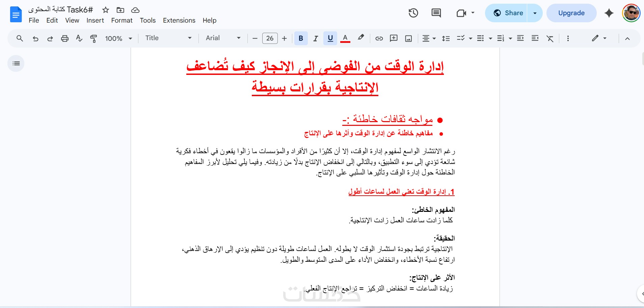Open the Extensions menu
The height and width of the screenshot is (308, 644).
point(179,21)
